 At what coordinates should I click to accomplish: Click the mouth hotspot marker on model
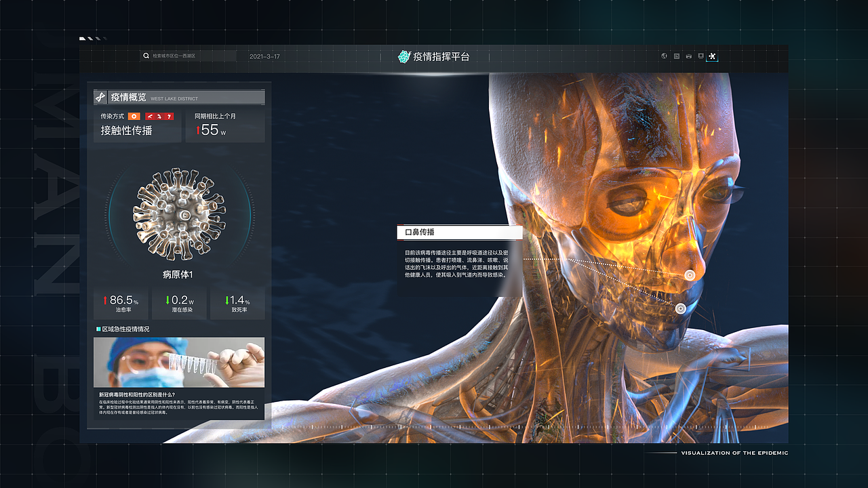coord(680,308)
